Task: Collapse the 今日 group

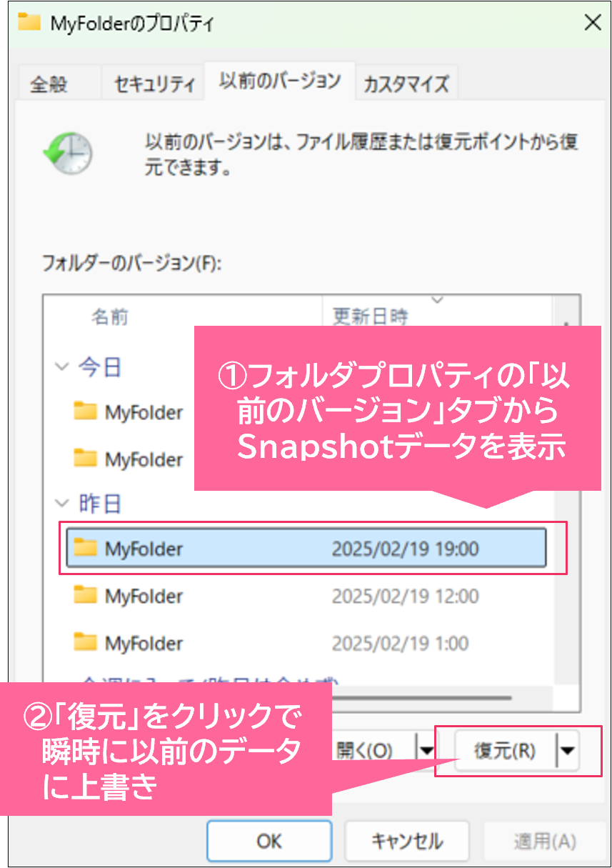Action: [x=62, y=367]
